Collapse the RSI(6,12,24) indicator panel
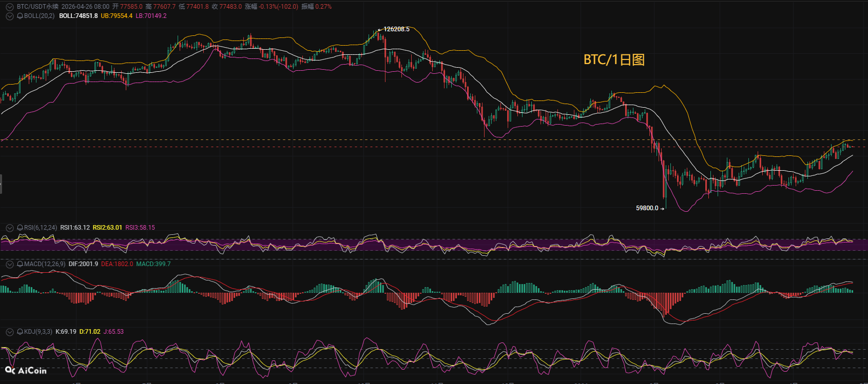868x384 pixels. [x=9, y=228]
